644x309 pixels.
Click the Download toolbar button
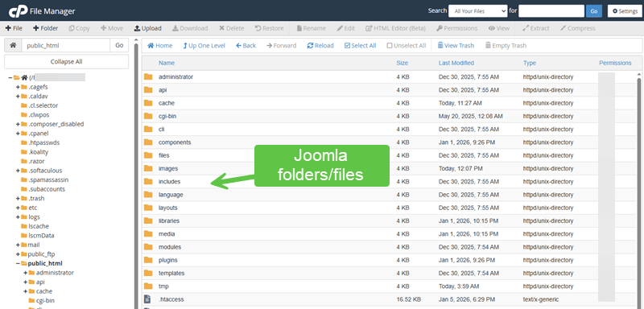[x=190, y=28]
